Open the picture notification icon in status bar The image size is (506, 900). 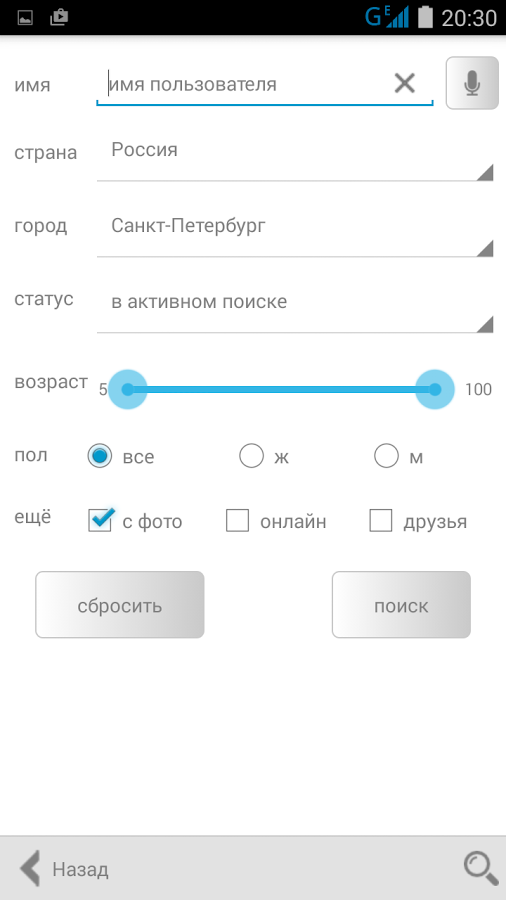point(25,18)
